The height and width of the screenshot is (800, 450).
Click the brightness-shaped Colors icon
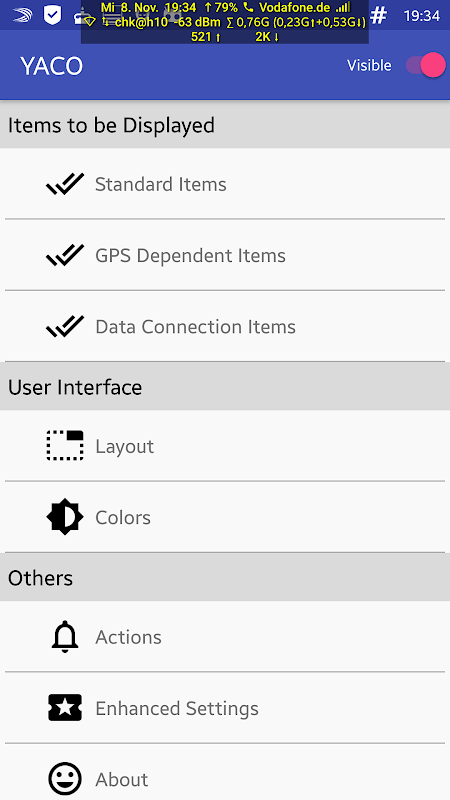[65, 517]
